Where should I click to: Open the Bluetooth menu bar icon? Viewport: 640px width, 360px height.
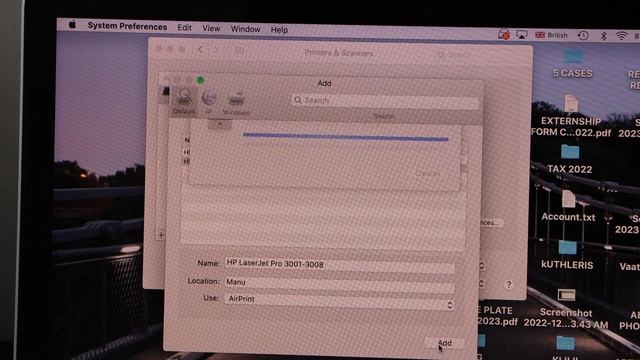click(603, 36)
